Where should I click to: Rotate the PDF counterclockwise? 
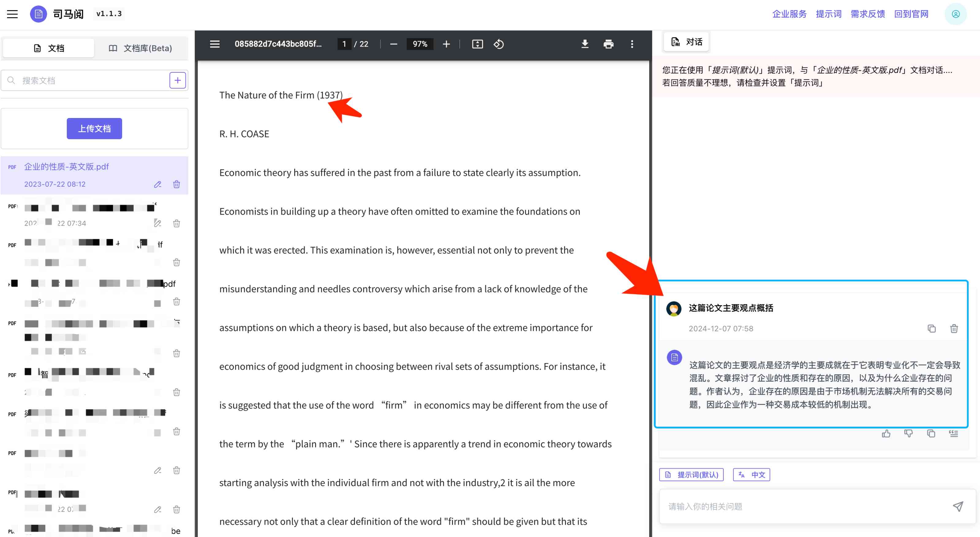pos(499,44)
